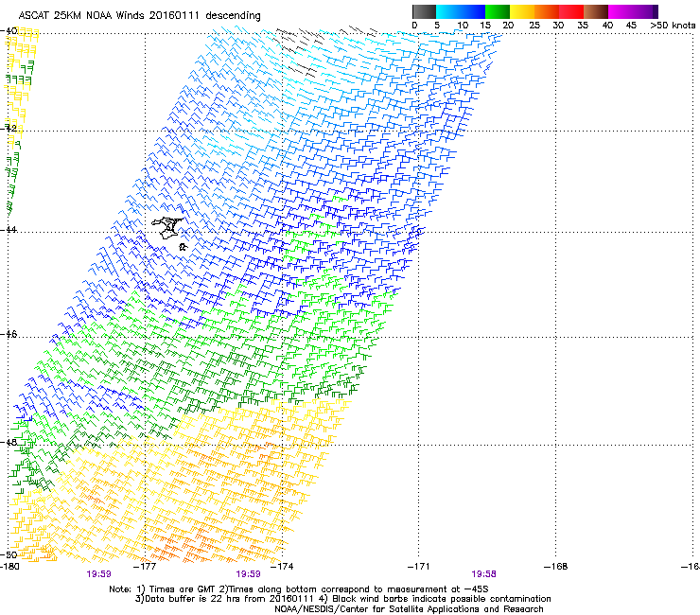The width and height of the screenshot is (700, 615).
Task: Click the -50 latitude axis label
Action: (x=9, y=554)
